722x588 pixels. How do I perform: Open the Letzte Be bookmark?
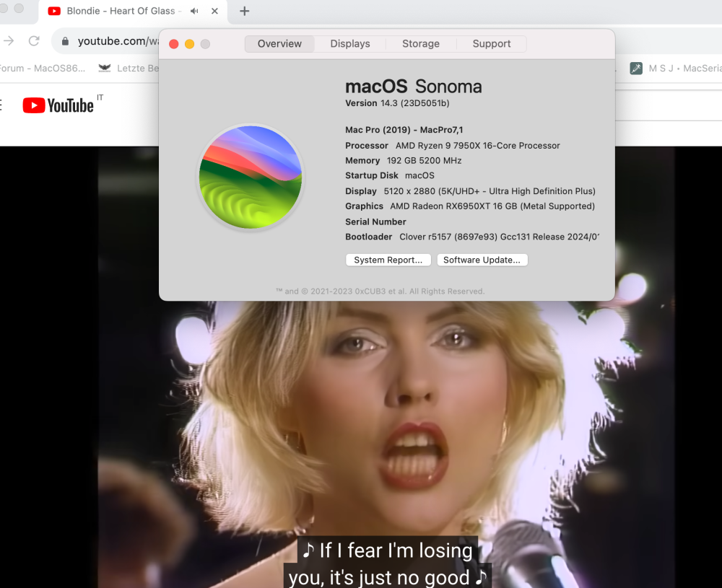coord(129,68)
